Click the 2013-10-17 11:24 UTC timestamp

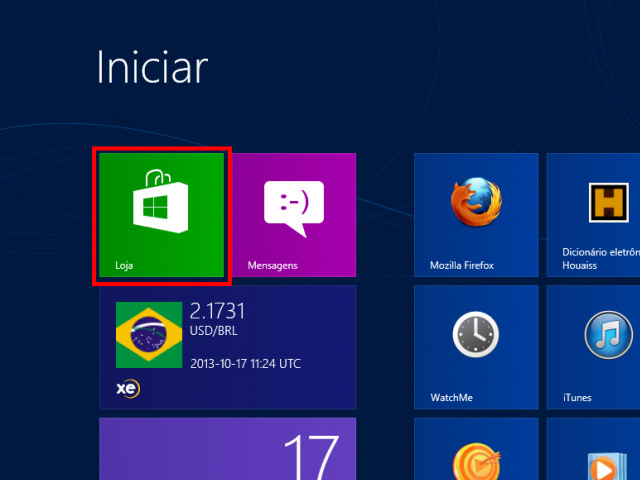pyautogui.click(x=245, y=364)
